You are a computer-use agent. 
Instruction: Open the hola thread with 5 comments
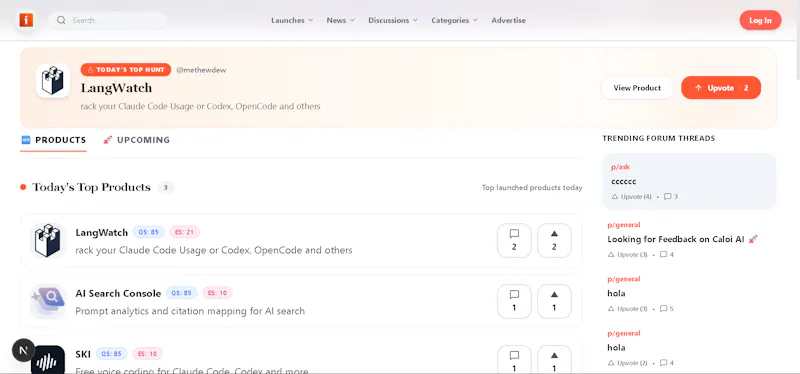(x=616, y=293)
